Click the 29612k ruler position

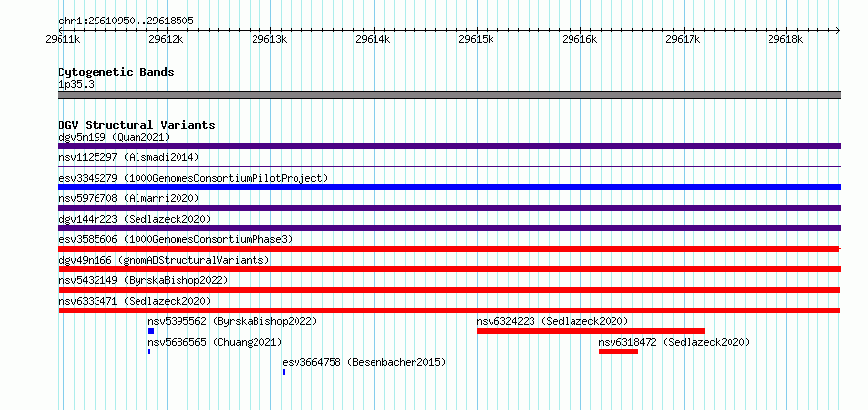167,39
